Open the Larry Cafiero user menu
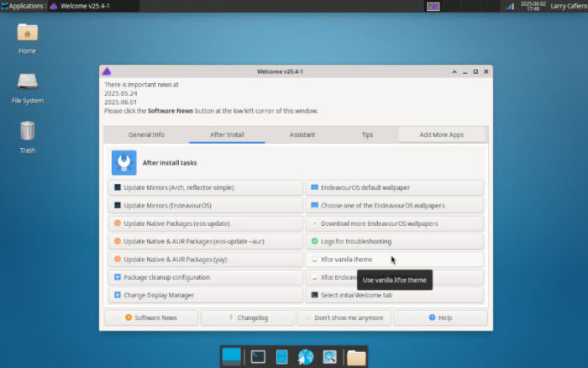The width and height of the screenshot is (588, 368). 569,6
